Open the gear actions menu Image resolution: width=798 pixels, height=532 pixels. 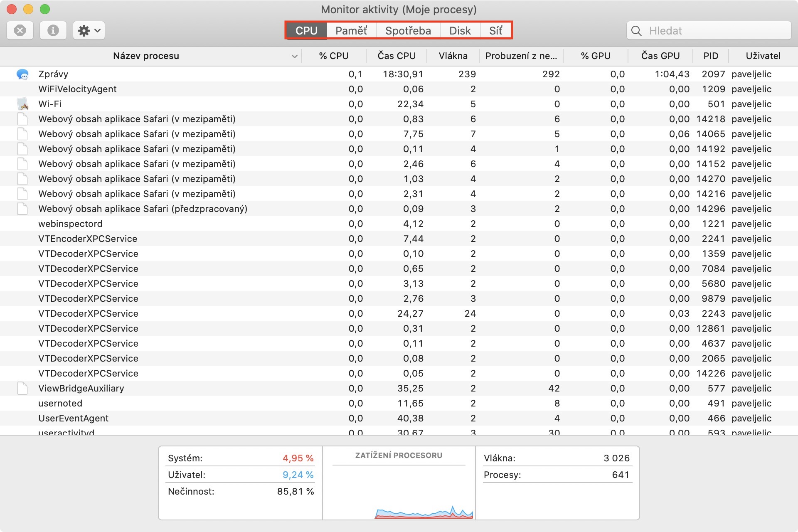click(89, 30)
